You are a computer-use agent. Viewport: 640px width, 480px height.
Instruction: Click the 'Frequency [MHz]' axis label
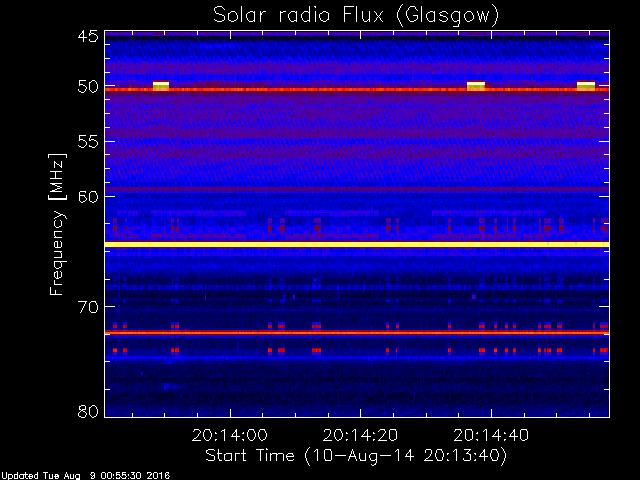[57, 224]
